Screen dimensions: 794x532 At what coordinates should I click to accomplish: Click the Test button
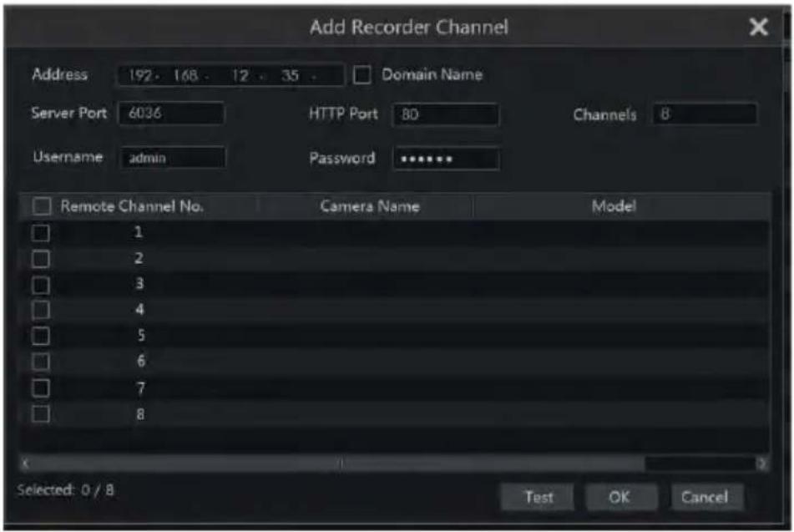pyautogui.click(x=538, y=497)
